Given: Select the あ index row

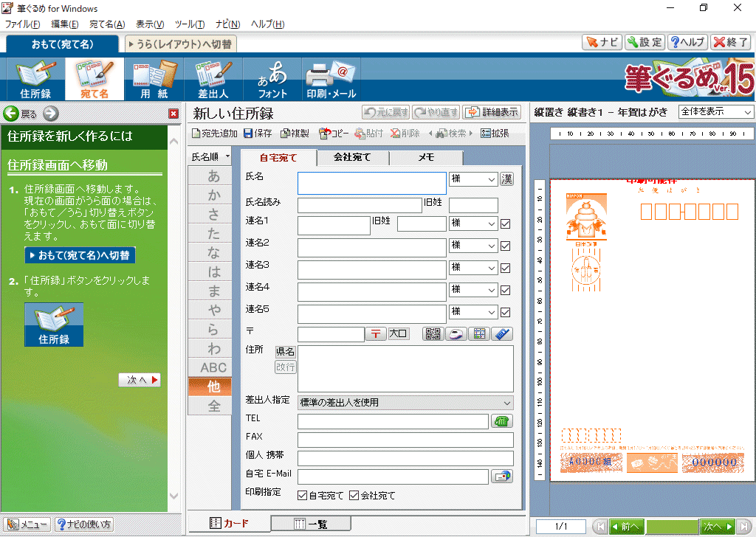Looking at the screenshot, I should pos(210,176).
